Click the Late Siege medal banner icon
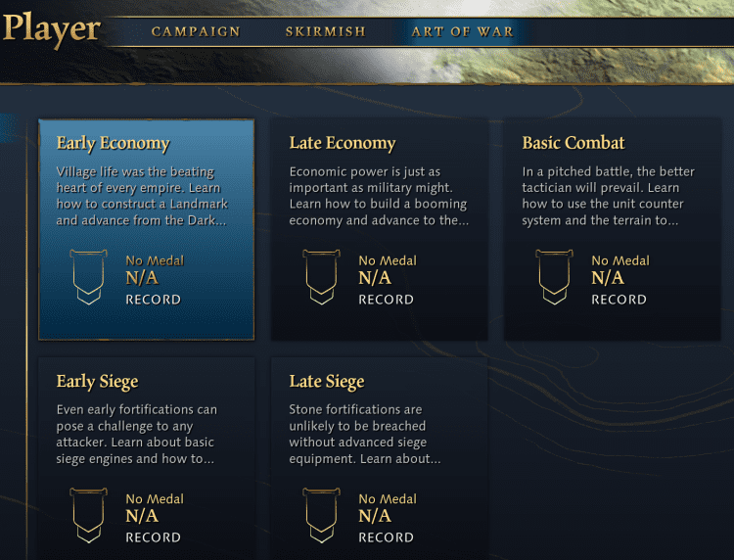This screenshot has width=734, height=560. click(x=321, y=515)
